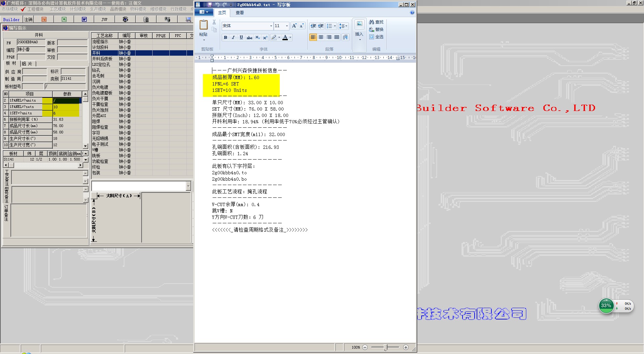
Task: Expand the bullet list style dropdown
Action: [x=335, y=26]
